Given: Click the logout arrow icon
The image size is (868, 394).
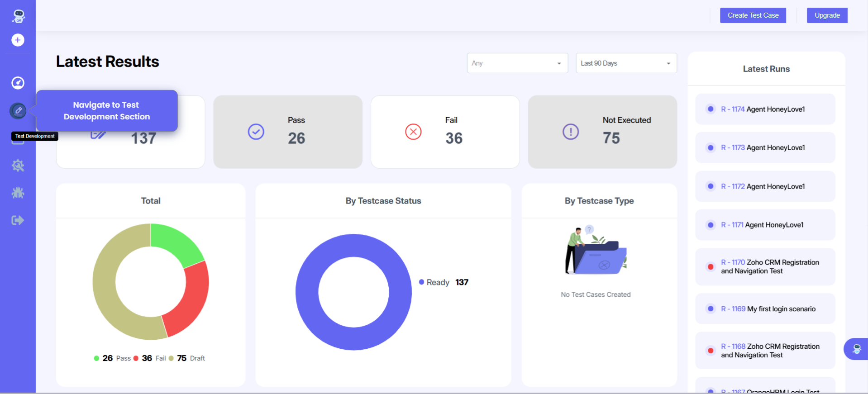Looking at the screenshot, I should click(x=18, y=220).
